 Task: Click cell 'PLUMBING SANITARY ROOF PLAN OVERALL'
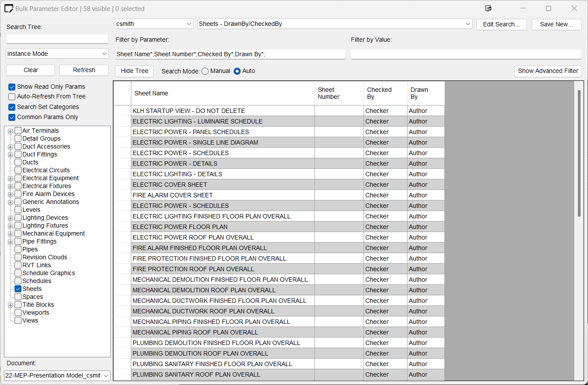click(223, 374)
